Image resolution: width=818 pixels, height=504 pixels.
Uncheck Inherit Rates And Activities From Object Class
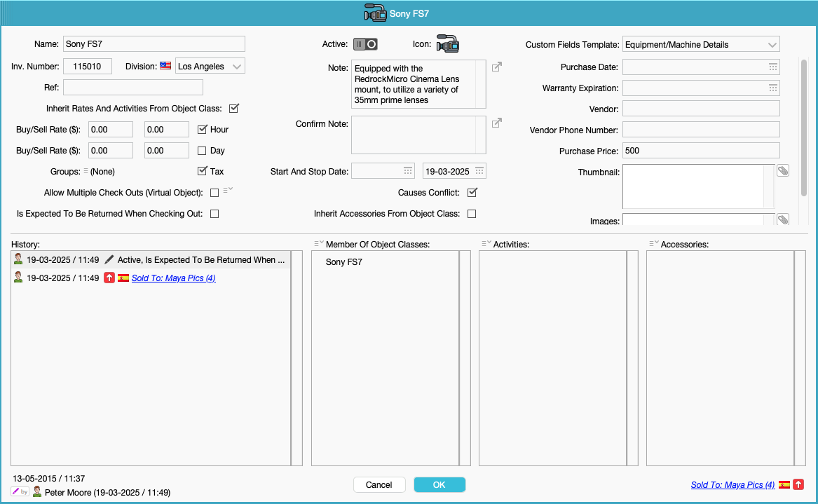pyautogui.click(x=233, y=109)
